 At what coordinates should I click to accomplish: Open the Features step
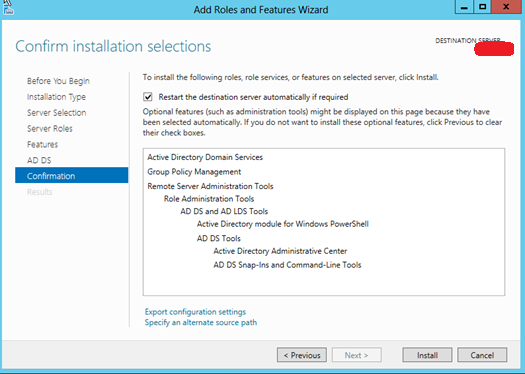(43, 144)
